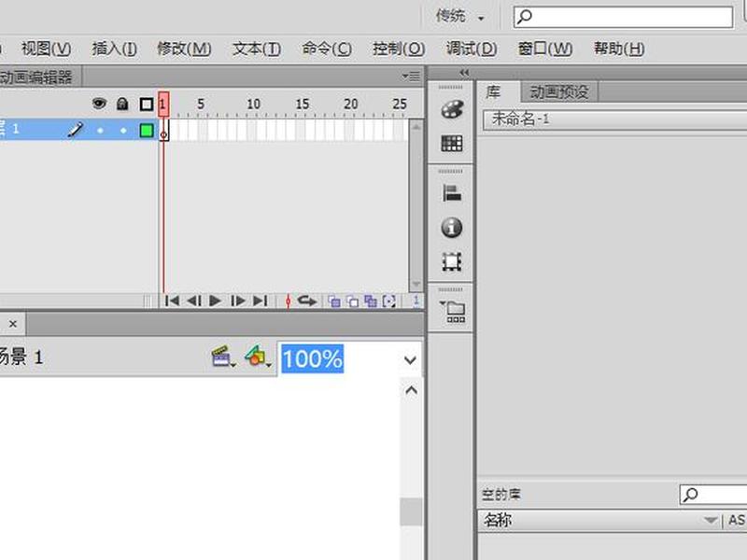
Task: Click the current frame number field
Action: pos(416,301)
